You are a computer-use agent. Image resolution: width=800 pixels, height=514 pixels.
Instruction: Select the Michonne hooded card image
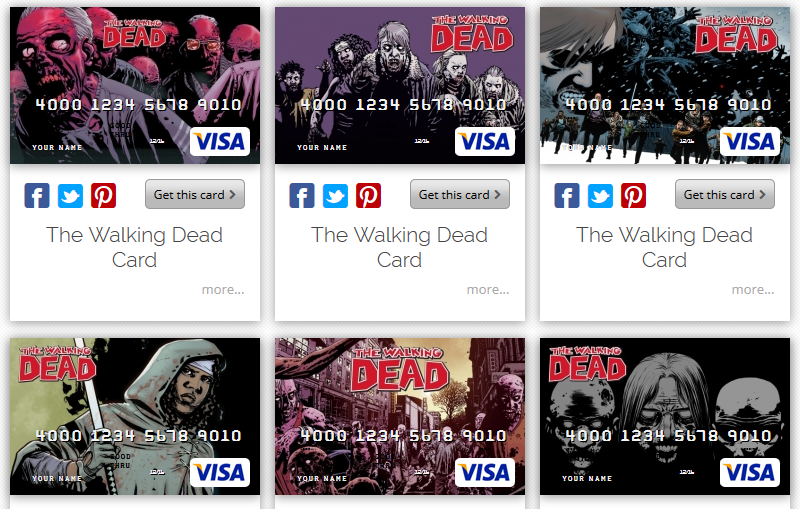(x=135, y=417)
